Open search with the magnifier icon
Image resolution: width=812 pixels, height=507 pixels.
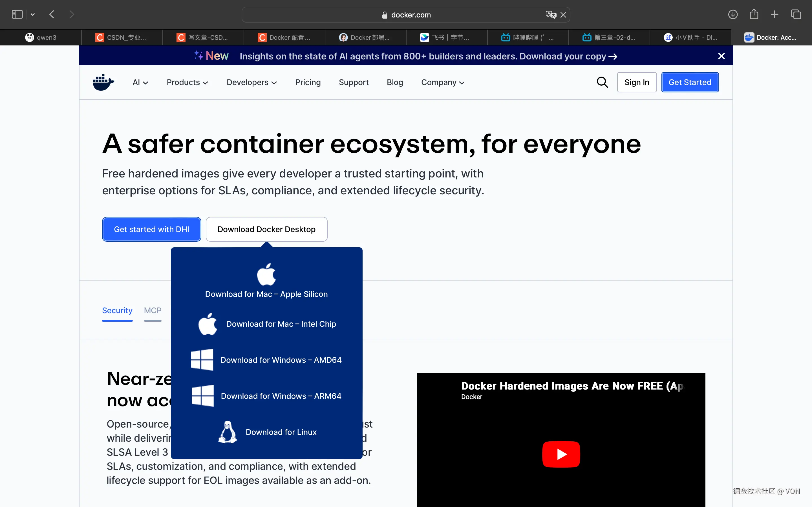coord(602,82)
